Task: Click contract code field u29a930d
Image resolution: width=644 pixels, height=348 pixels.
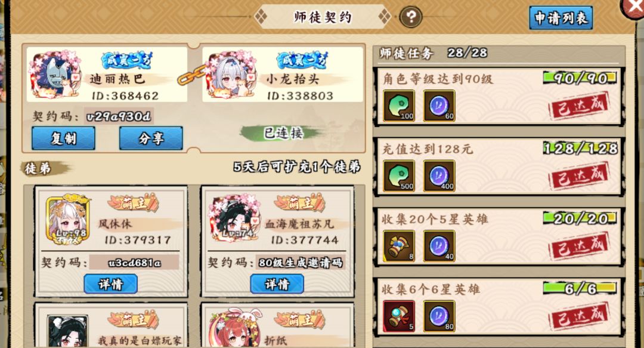Action: point(119,116)
